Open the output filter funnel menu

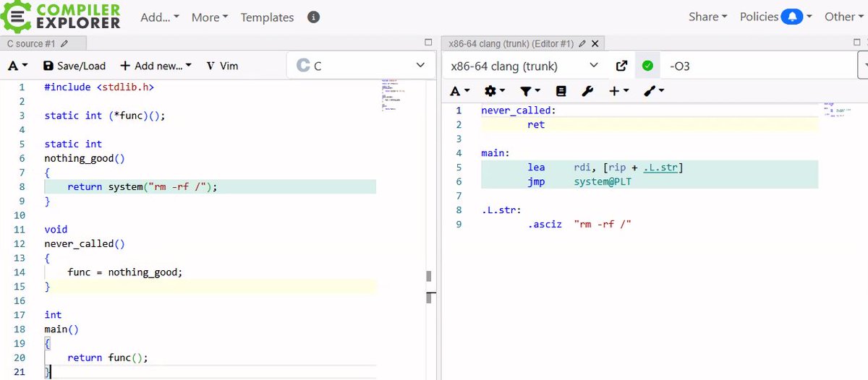(530, 91)
